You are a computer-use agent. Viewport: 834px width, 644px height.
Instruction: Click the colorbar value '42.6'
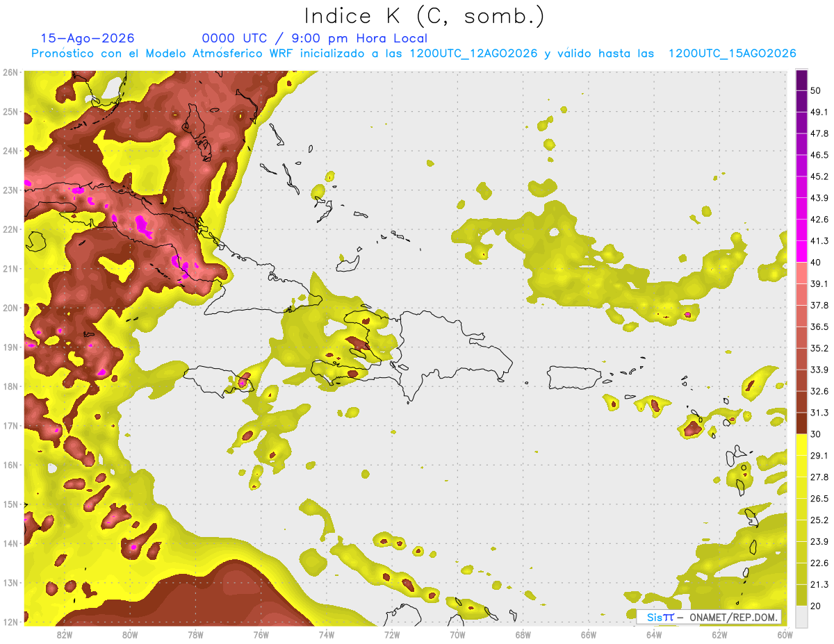[819, 220]
